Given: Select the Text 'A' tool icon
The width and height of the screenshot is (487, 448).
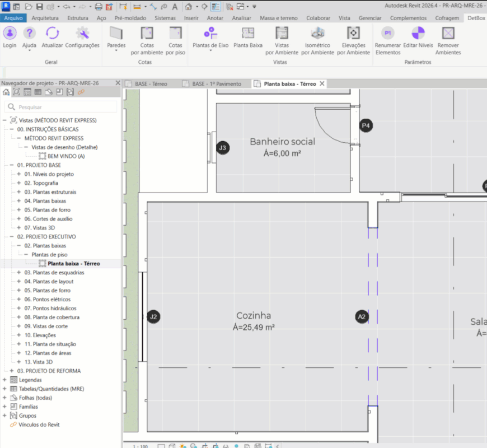Looking at the screenshot, I should pyautogui.click(x=175, y=7).
